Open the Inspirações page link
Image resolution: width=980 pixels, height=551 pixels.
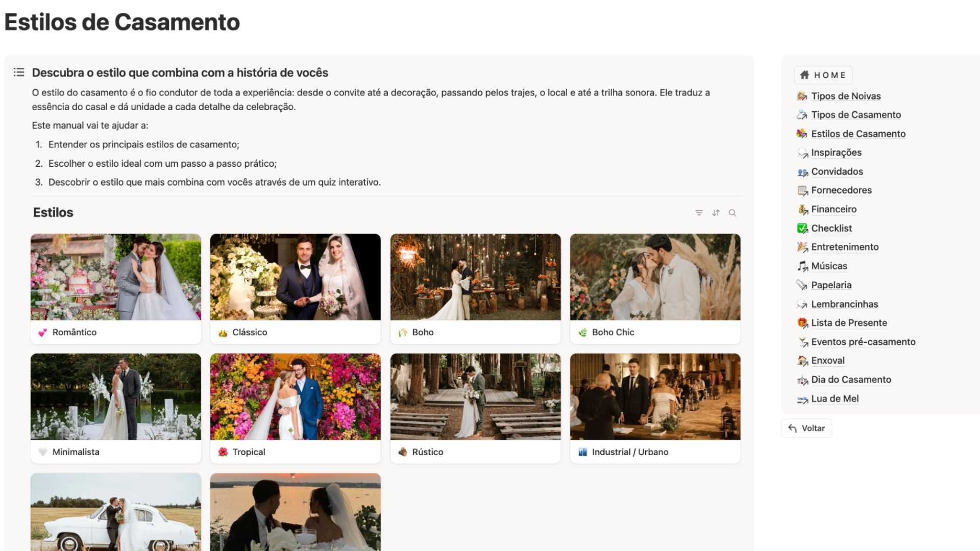coord(836,153)
